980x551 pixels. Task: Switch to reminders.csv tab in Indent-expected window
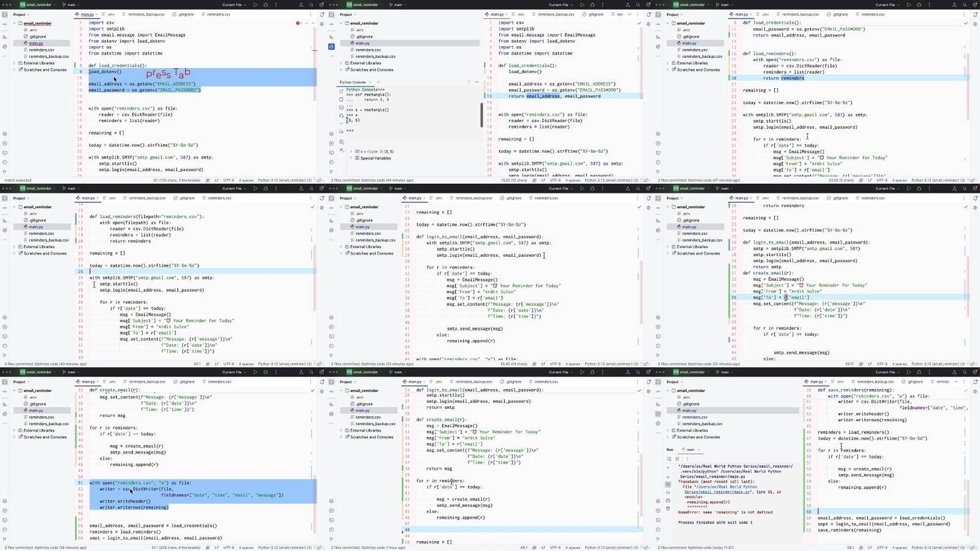[x=216, y=14]
